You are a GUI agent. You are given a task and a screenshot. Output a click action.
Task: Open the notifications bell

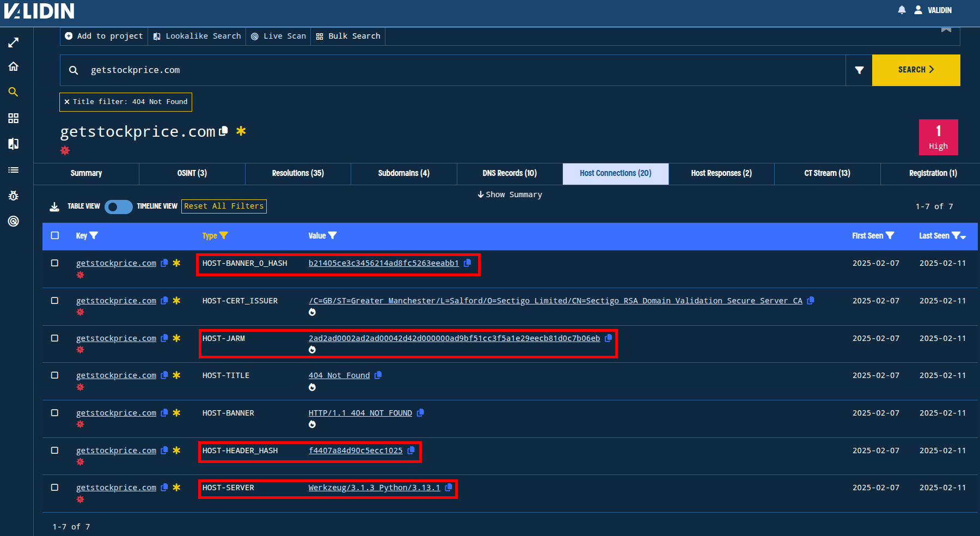(902, 10)
